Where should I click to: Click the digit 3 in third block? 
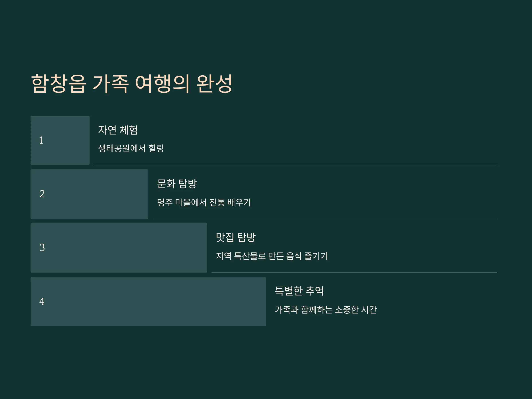coord(42,247)
